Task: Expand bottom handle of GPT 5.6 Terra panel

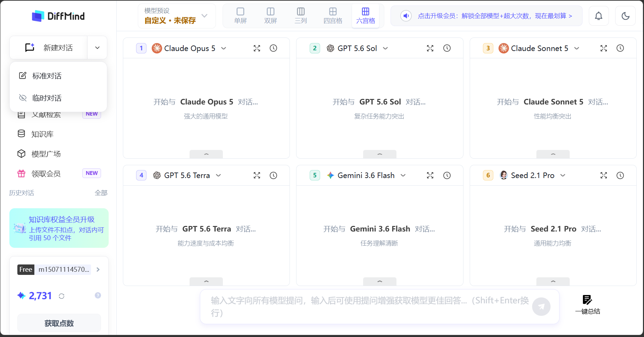Action: coord(206,281)
